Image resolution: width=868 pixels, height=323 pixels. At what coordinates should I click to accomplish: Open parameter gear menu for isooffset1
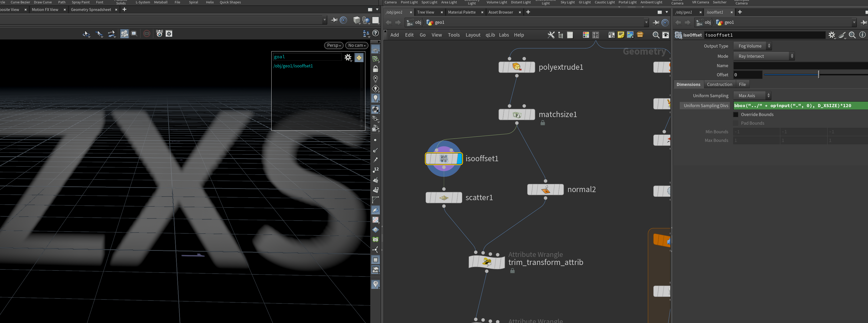832,35
